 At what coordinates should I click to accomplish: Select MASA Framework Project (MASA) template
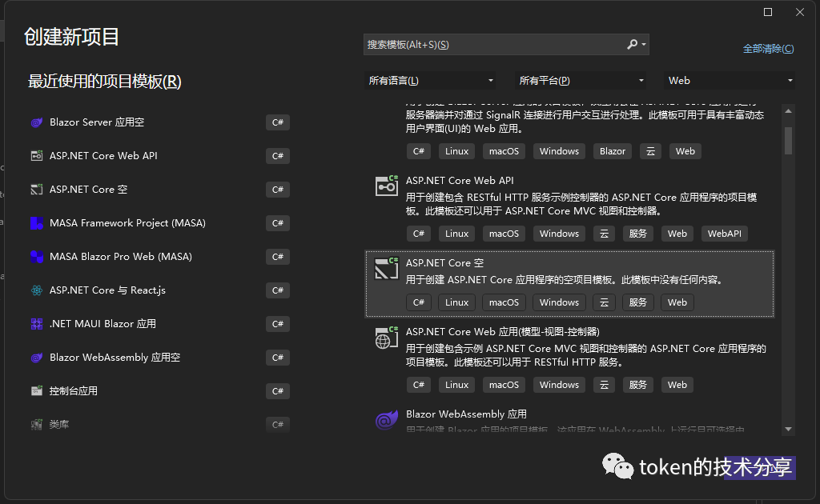point(159,223)
